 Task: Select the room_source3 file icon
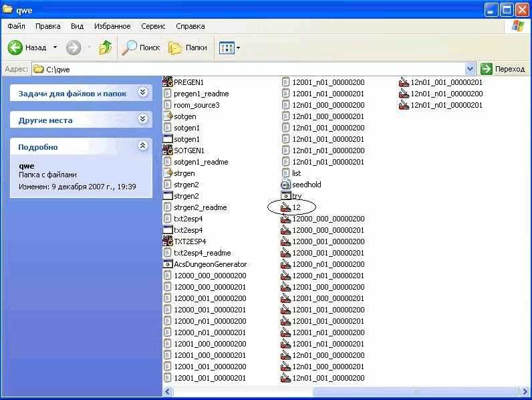pyautogui.click(x=167, y=105)
